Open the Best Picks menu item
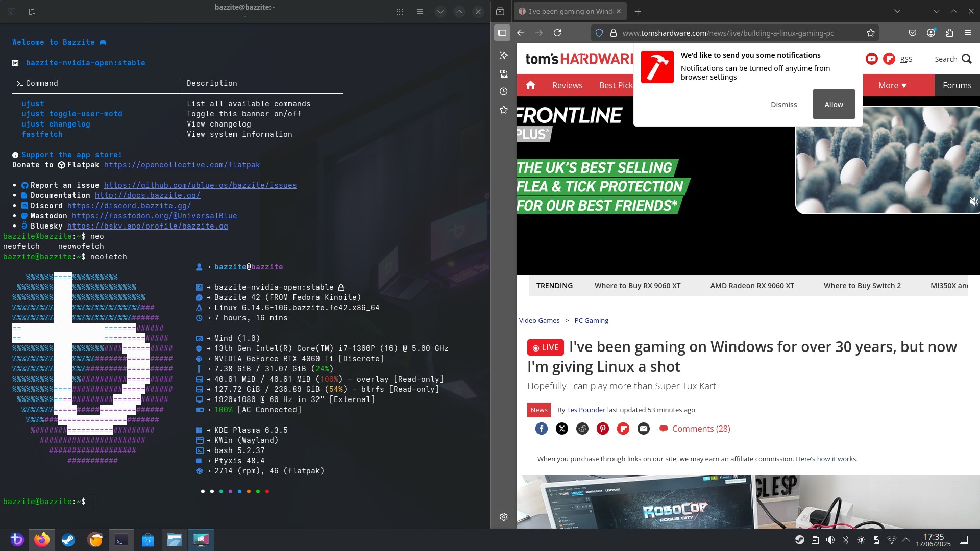Screen dimensions: 980x551 pos(616,85)
